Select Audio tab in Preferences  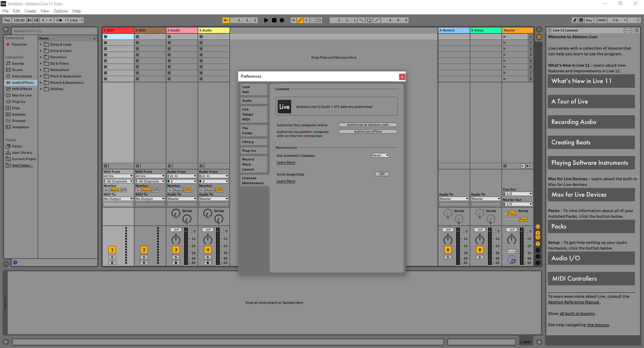point(254,100)
